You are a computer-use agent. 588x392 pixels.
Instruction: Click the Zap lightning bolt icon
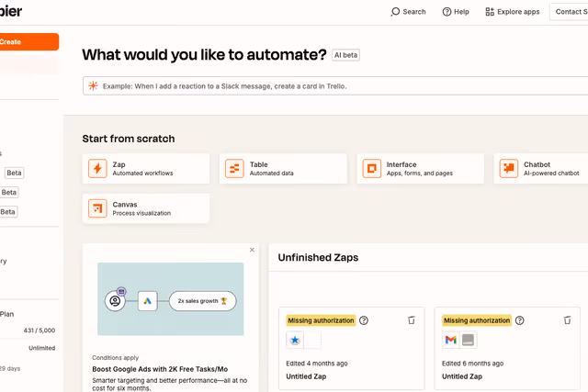click(97, 168)
